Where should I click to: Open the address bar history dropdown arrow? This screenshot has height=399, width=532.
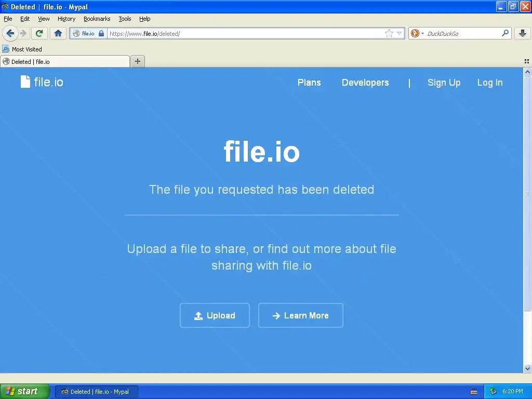(x=400, y=33)
